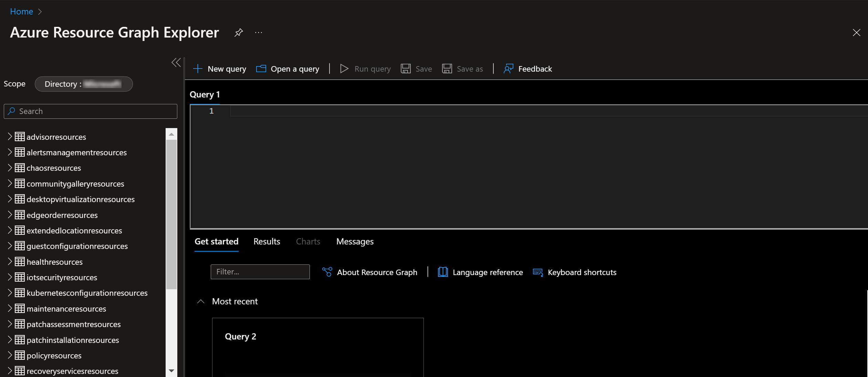The width and height of the screenshot is (868, 377).
Task: Change the Directory scope selector
Action: [x=84, y=84]
